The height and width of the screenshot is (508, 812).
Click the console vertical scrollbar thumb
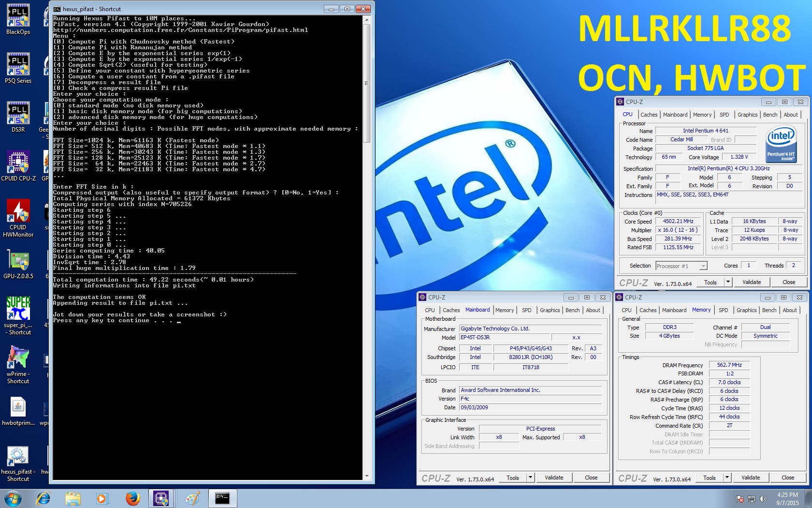pyautogui.click(x=367, y=83)
